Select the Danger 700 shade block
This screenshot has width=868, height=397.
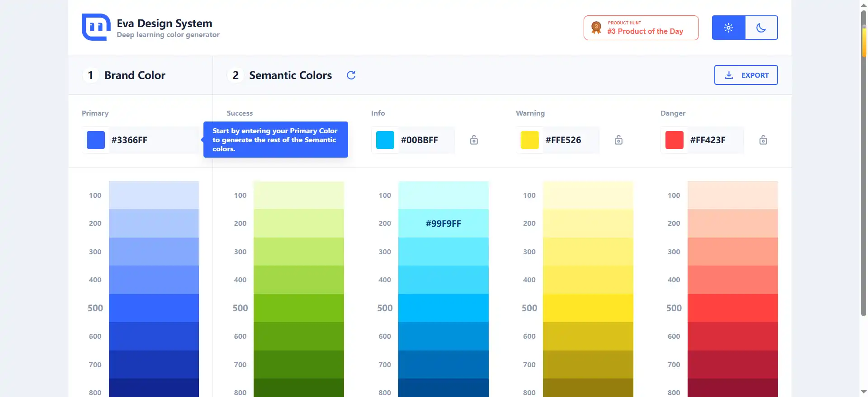point(733,364)
